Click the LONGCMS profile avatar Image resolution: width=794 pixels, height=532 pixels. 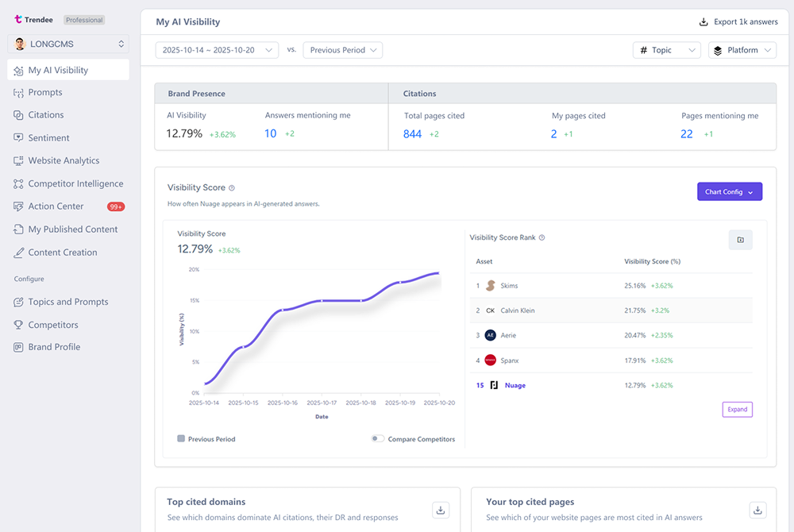[x=20, y=44]
